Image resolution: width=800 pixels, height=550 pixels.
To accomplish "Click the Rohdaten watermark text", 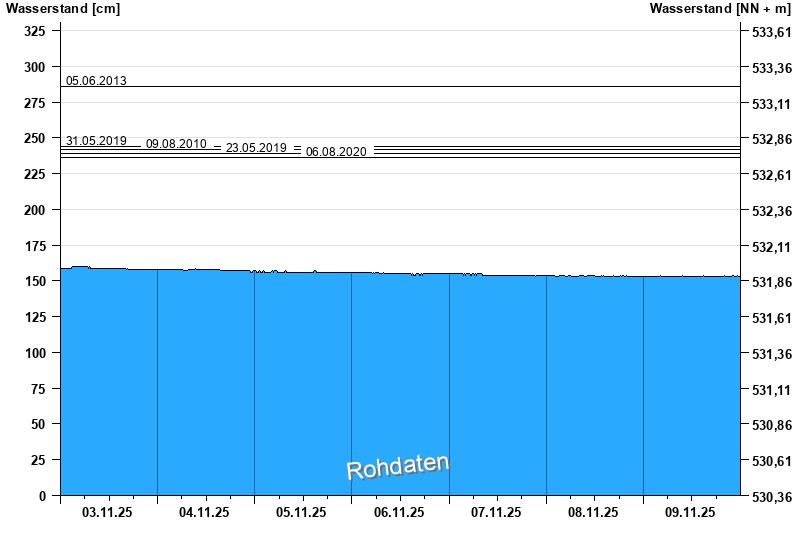I will click(398, 467).
